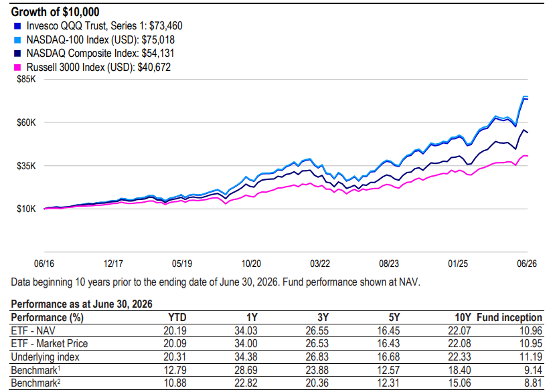Click the Benchmark¹ row label
The image size is (557, 392).
point(35,371)
